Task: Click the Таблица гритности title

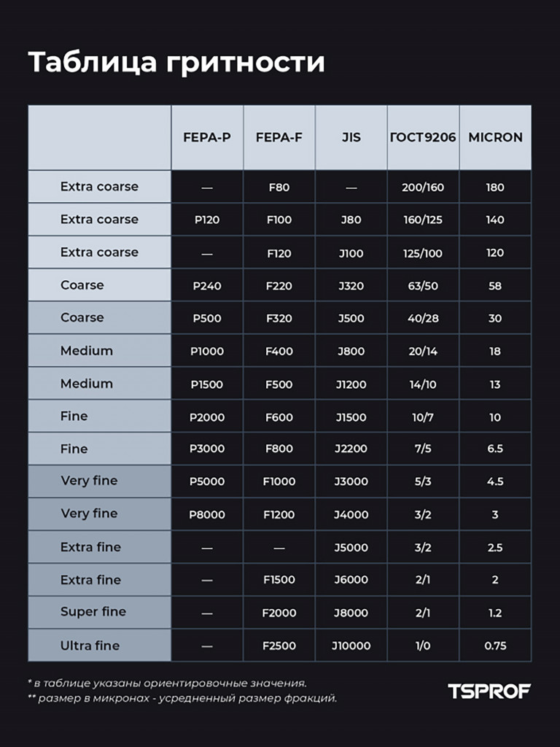Action: click(176, 63)
